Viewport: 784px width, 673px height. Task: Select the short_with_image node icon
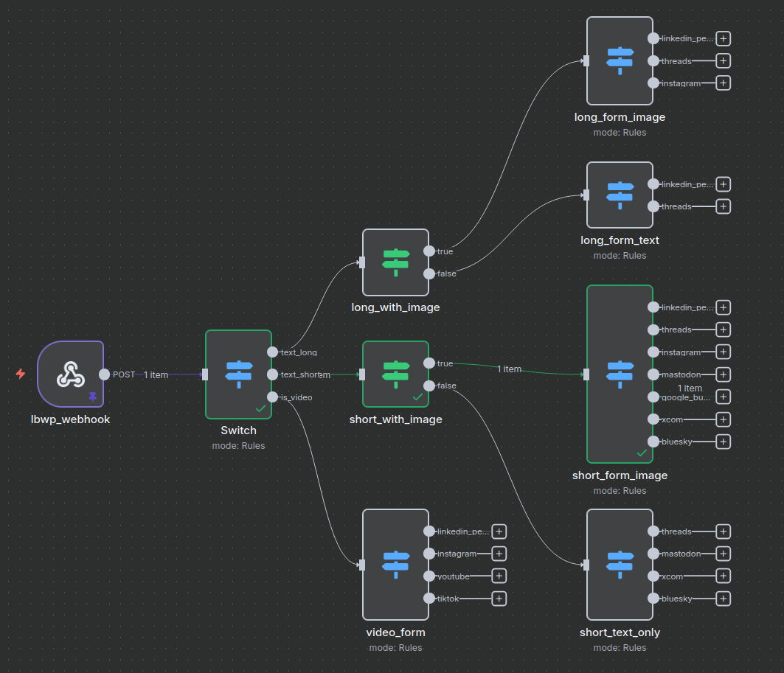click(395, 374)
